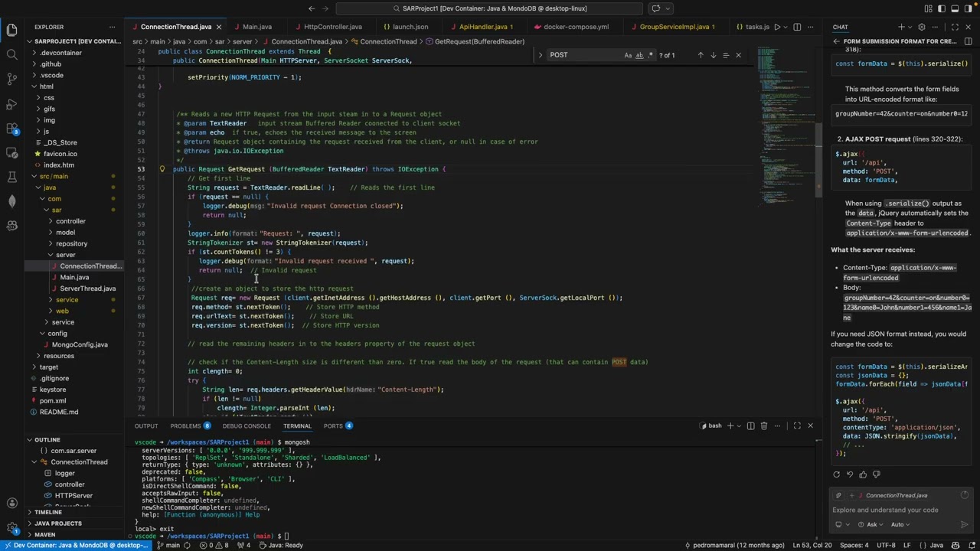Image resolution: width=980 pixels, height=551 pixels.
Task: Kill terminal with the trash icon
Action: click(x=763, y=425)
